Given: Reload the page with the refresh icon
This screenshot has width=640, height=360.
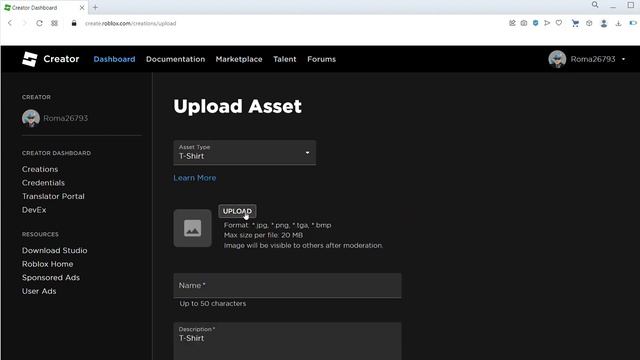Looking at the screenshot, I should [39, 23].
